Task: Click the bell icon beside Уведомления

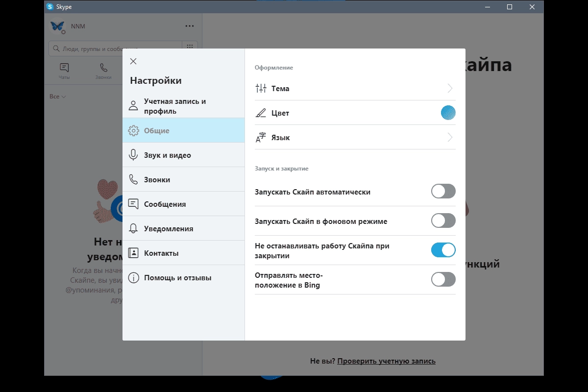Action: click(133, 228)
